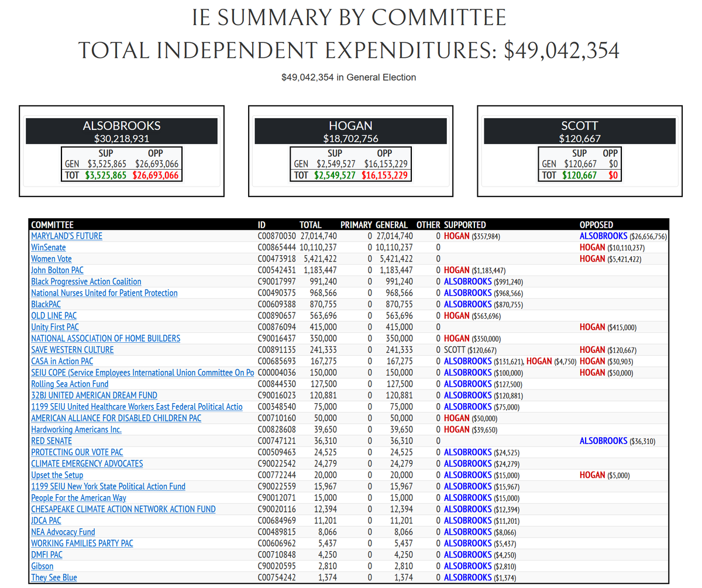Screen dimensions: 702x588
Task: Click committee ID C00870030
Action: click(277, 236)
